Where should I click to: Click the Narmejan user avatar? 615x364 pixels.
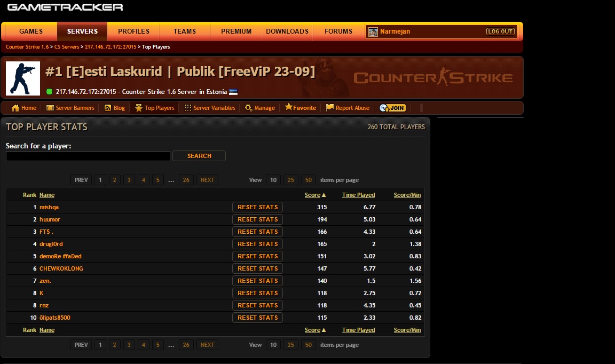(x=373, y=32)
